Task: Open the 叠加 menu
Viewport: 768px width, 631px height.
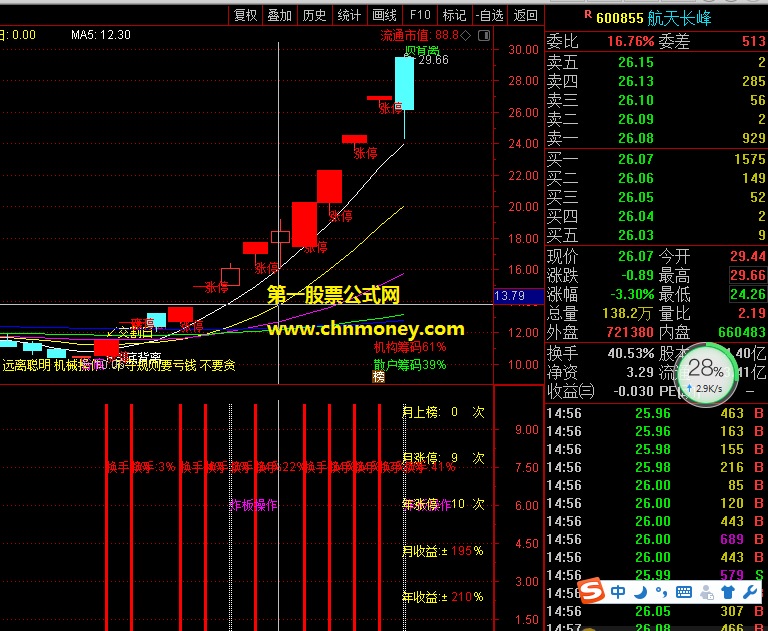Action: tap(280, 16)
